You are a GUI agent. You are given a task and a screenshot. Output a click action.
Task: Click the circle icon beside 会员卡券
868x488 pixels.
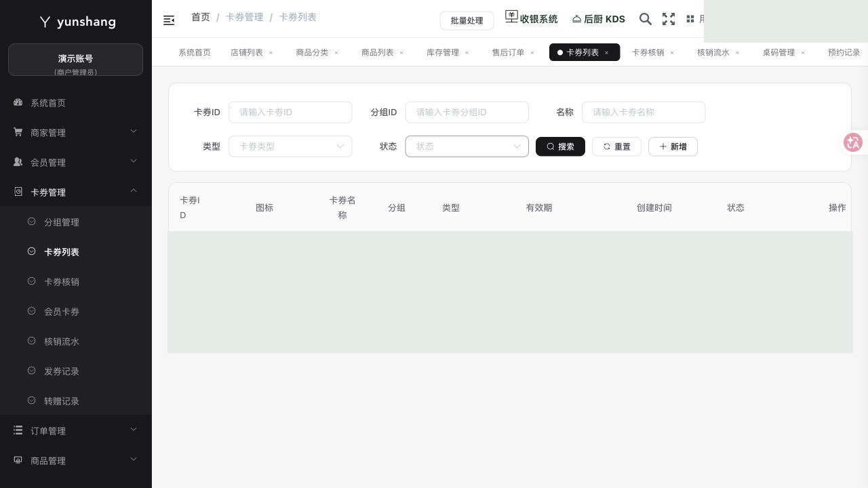31,311
